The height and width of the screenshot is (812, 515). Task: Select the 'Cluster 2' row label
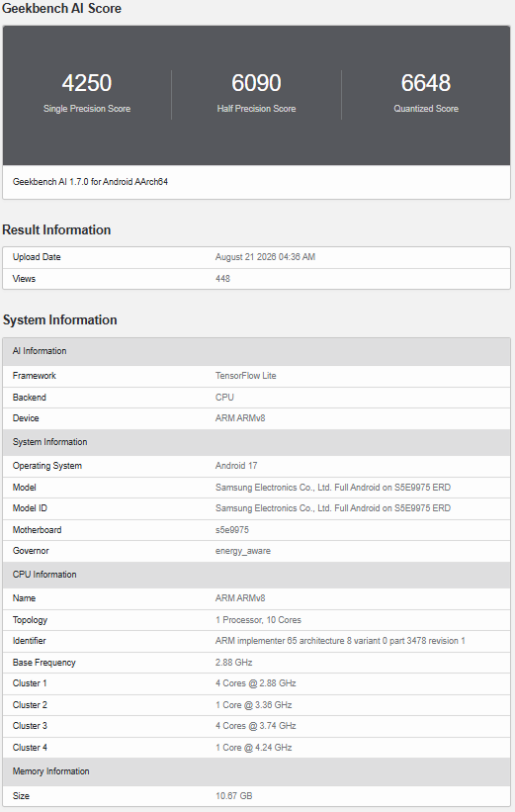30,705
